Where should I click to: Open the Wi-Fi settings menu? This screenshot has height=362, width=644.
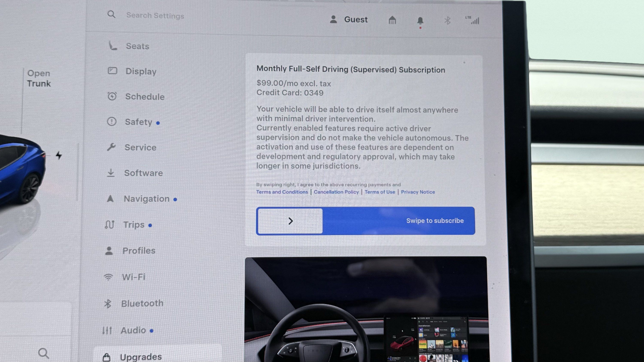click(x=134, y=277)
